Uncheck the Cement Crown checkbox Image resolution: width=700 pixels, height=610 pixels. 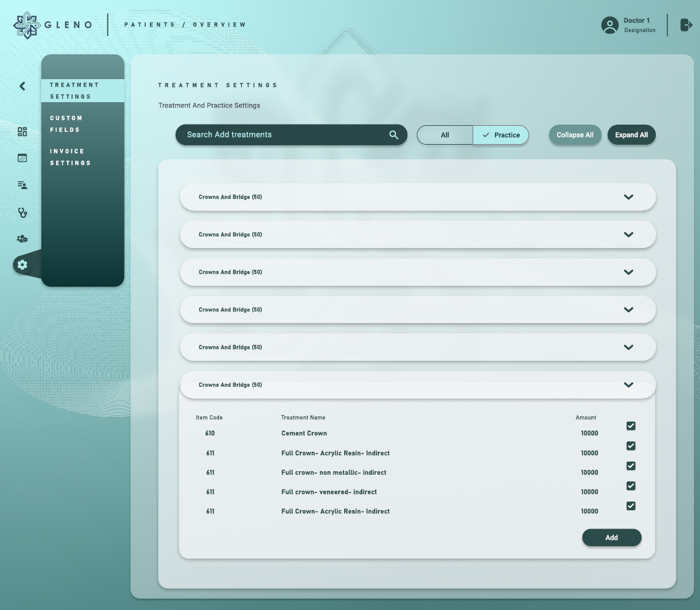630,426
